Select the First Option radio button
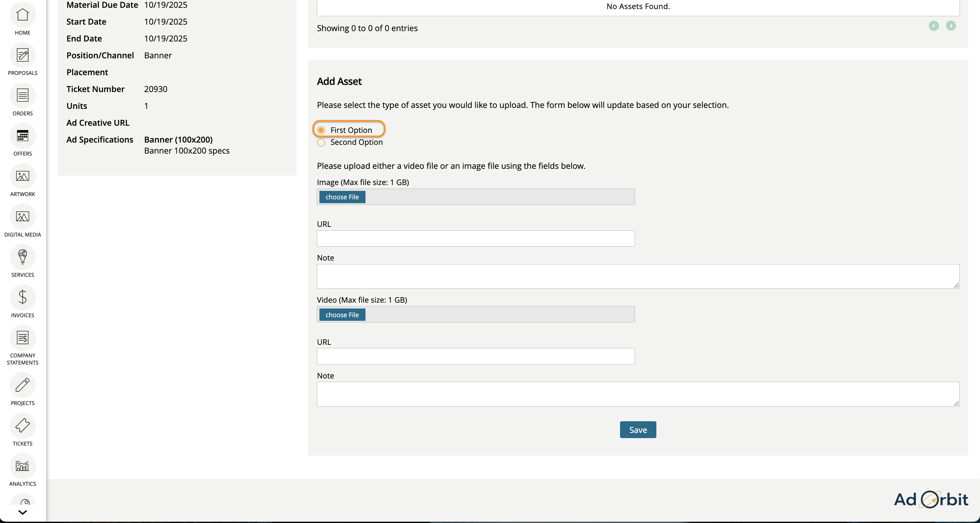The image size is (980, 523). tap(321, 130)
